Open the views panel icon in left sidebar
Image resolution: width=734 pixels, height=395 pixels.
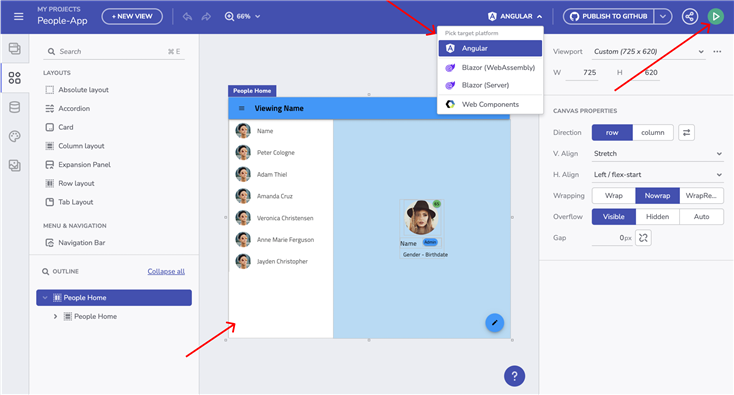tap(15, 48)
